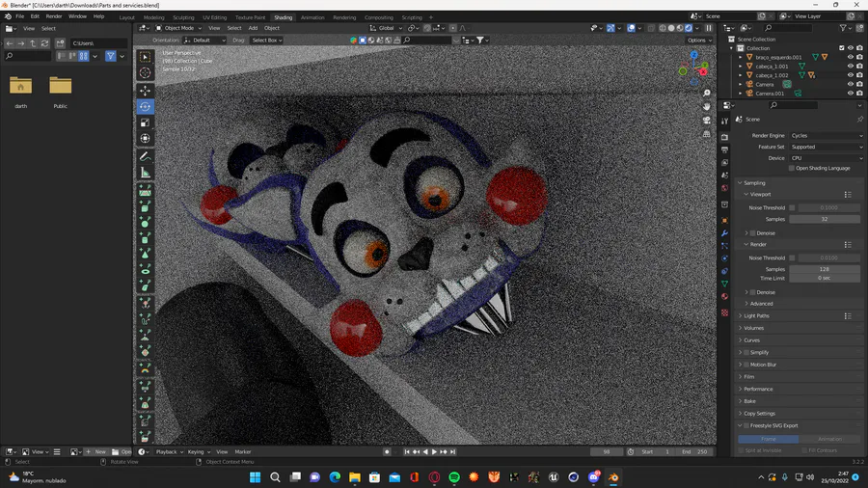Adjust the Render Samples field

(x=825, y=269)
